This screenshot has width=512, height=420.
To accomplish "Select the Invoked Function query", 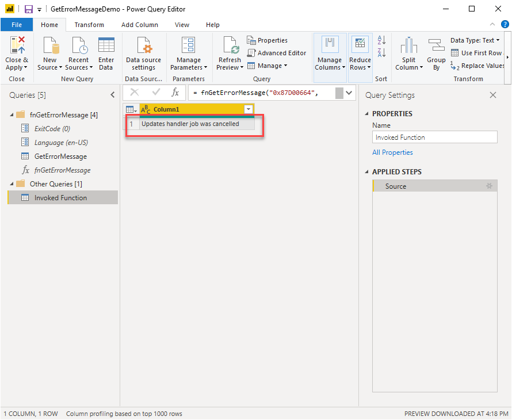I will coord(63,197).
